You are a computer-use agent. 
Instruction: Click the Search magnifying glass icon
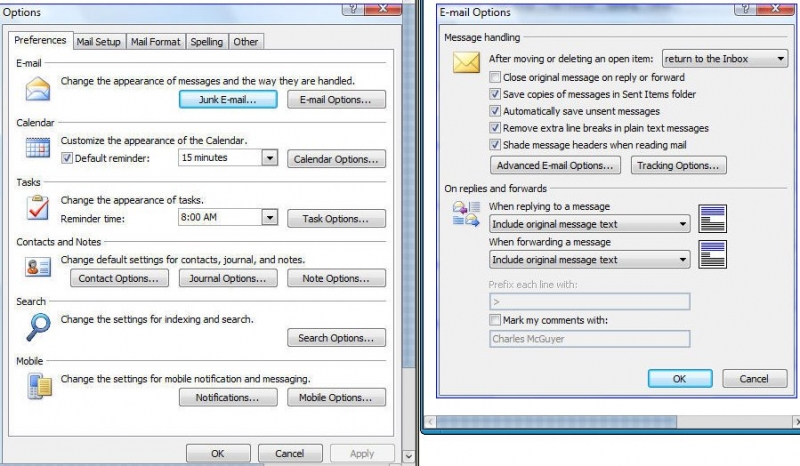(x=38, y=327)
